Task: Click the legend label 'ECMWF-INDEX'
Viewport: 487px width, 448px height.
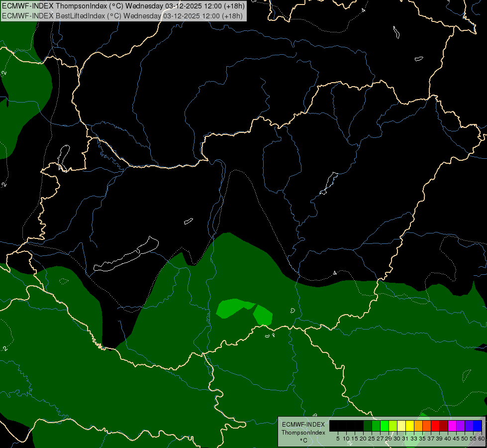Action: tap(303, 425)
